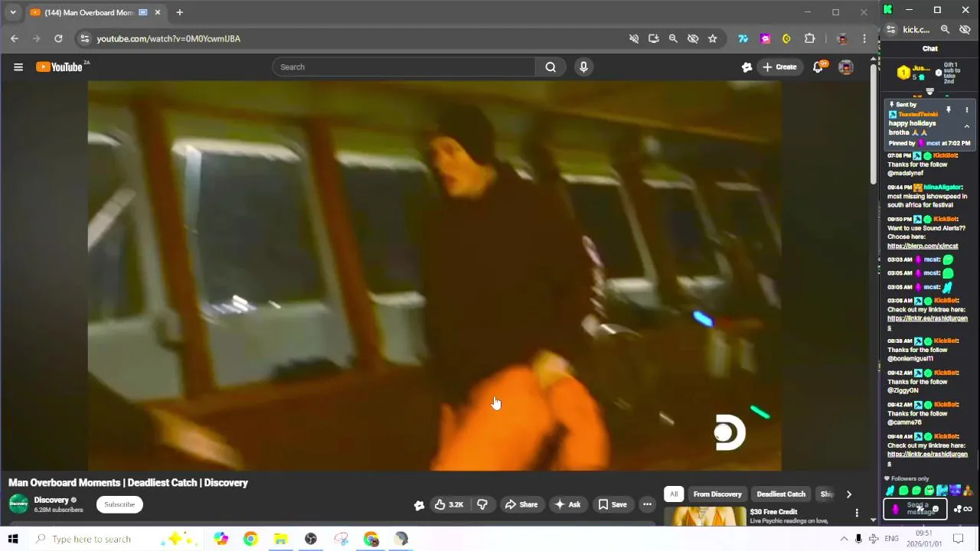
Task: Open tab search dropdown arrow in Chrome
Action: pos(12,12)
